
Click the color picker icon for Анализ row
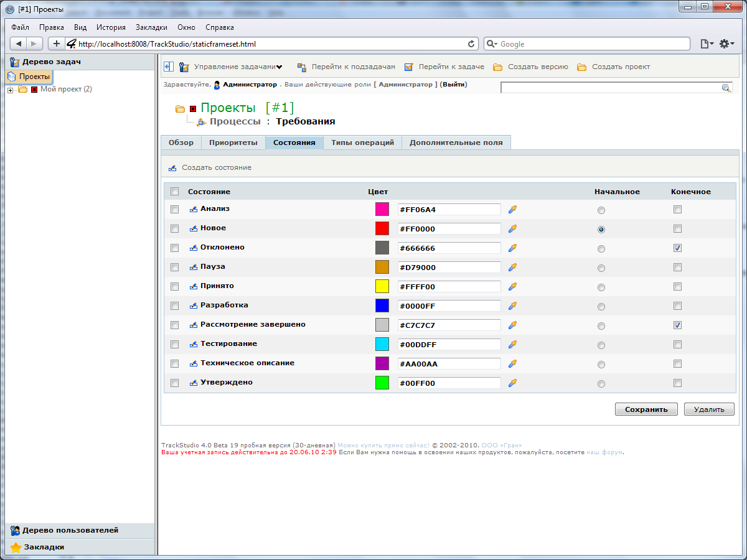[512, 210]
